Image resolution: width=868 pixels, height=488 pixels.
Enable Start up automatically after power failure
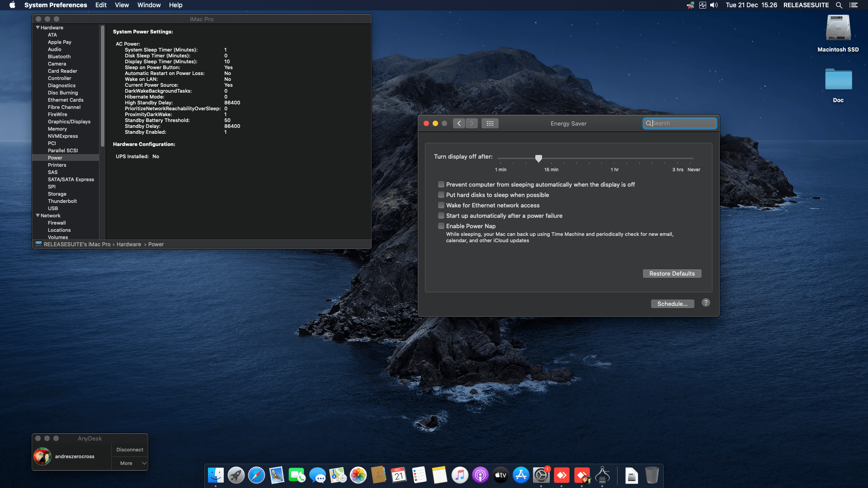[x=441, y=216]
